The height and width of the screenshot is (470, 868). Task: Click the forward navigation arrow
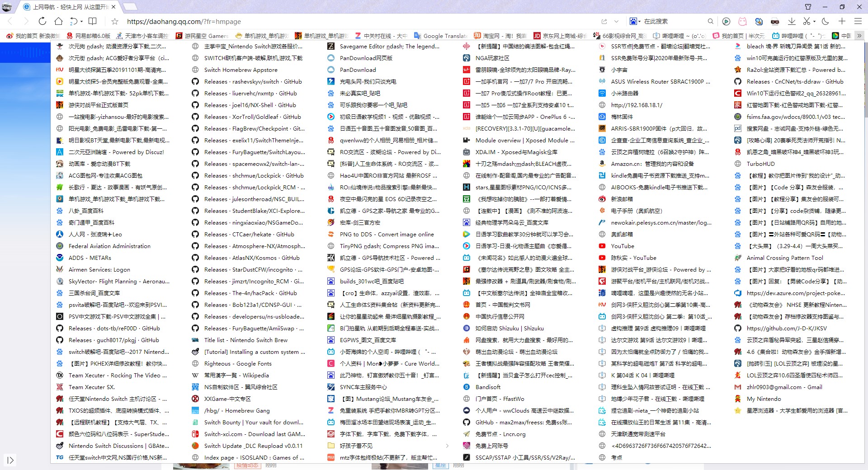26,21
